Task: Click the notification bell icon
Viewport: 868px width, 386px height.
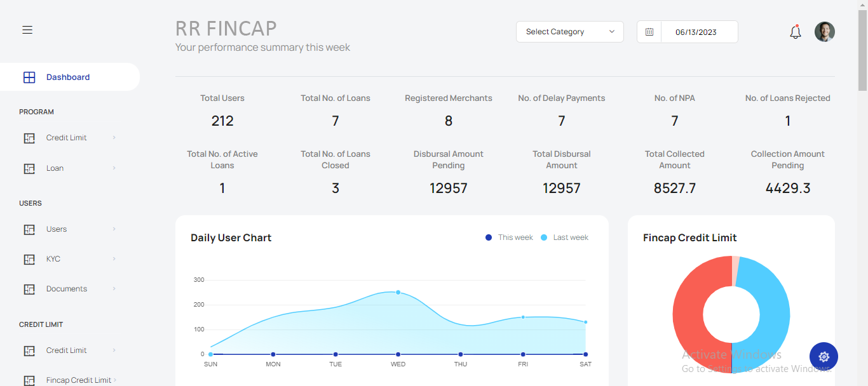Action: [795, 32]
